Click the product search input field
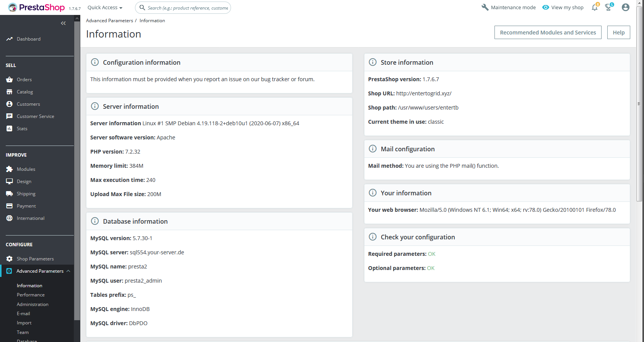Screen dimensions: 644x342 pos(187,8)
